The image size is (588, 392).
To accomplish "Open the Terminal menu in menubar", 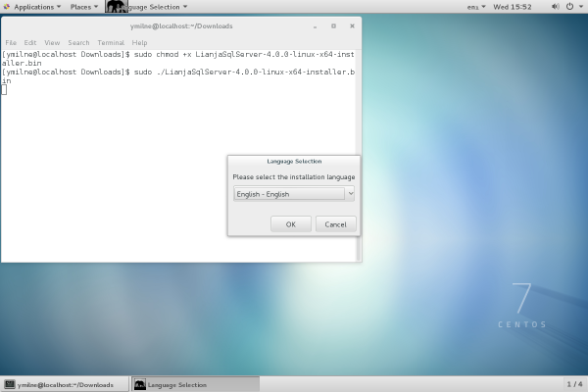I will pyautogui.click(x=110, y=43).
